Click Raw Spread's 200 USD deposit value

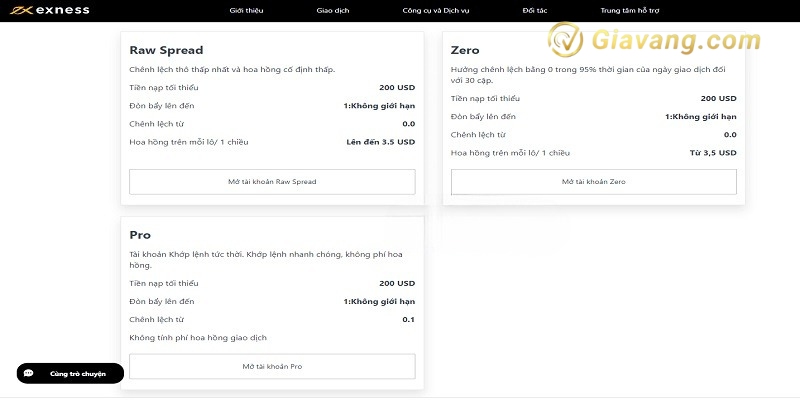click(397, 88)
